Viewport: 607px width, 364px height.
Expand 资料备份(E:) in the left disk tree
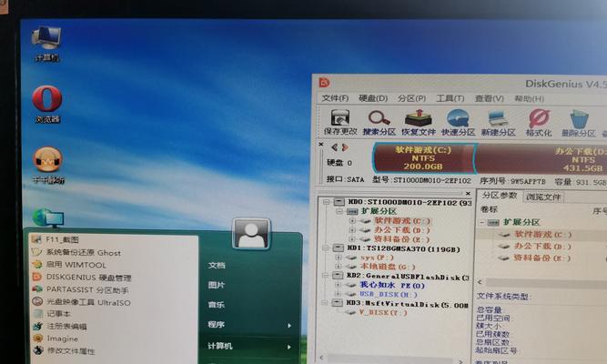(x=352, y=239)
